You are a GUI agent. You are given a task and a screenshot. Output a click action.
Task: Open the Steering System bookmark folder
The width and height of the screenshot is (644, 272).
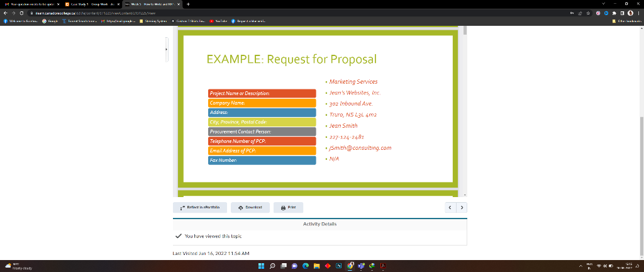tap(153, 21)
